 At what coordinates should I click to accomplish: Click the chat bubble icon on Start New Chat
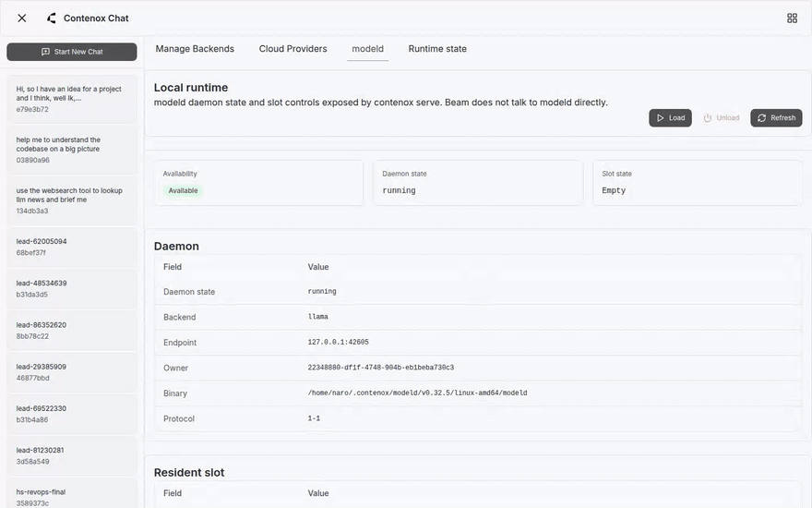tap(45, 52)
